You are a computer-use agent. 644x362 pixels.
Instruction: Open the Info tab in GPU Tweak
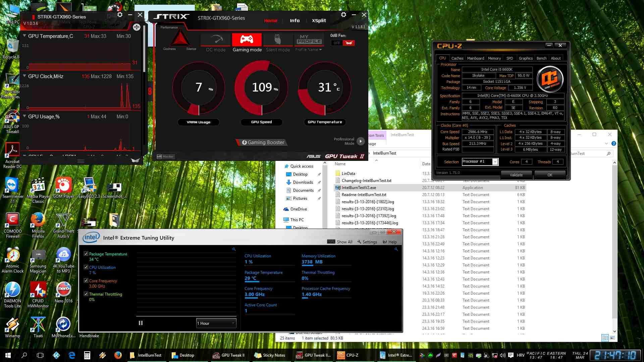(294, 20)
